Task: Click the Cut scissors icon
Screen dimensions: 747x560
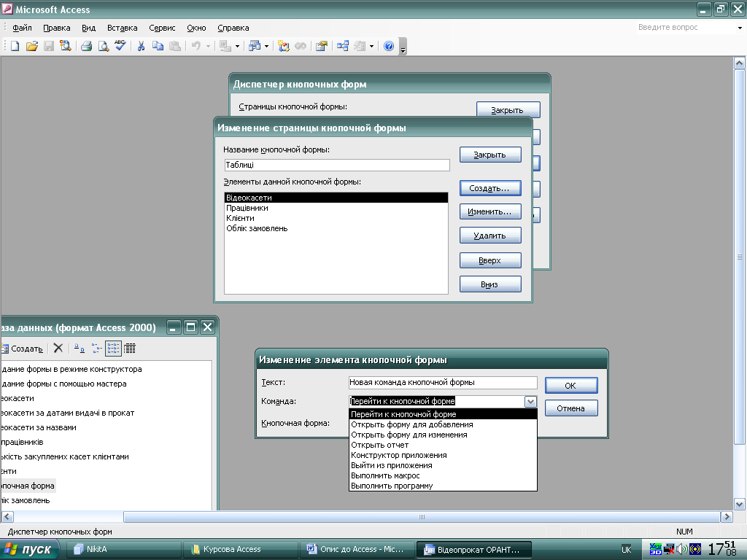Action: click(x=141, y=46)
